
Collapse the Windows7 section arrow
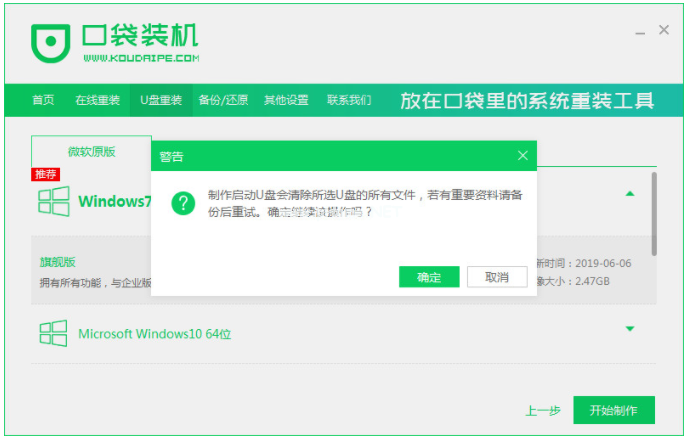(x=630, y=194)
